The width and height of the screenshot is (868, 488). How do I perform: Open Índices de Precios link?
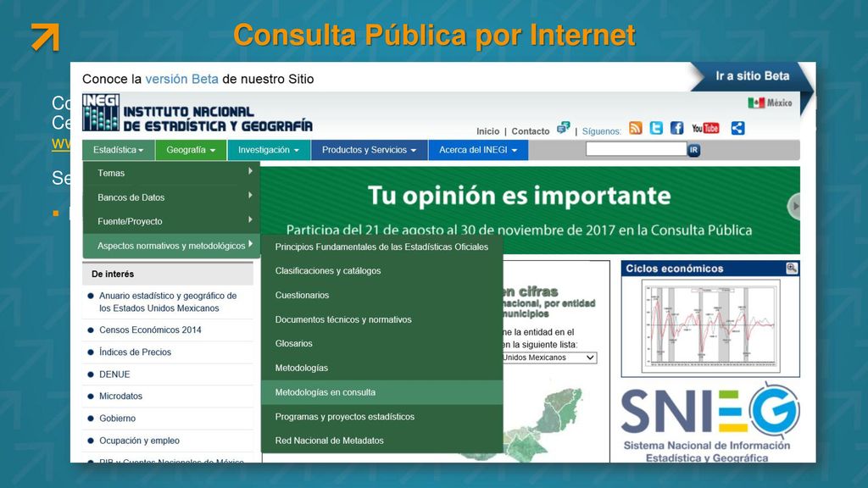[x=135, y=352]
